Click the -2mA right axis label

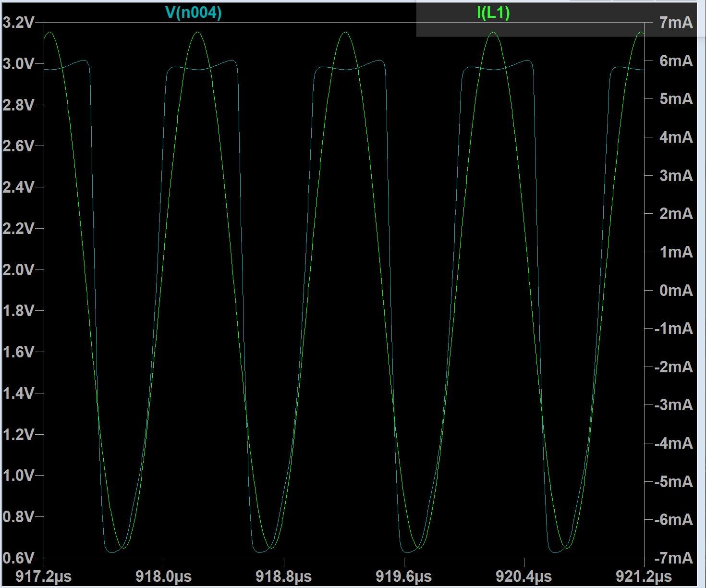tap(674, 367)
